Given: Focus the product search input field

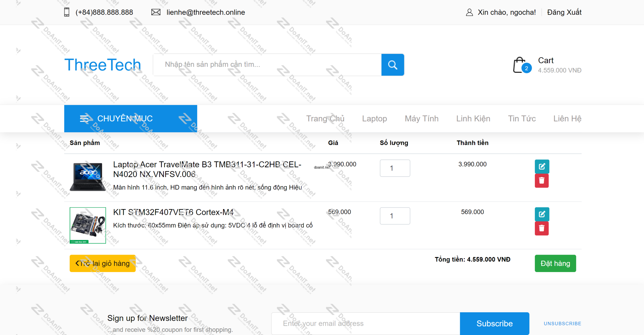Looking at the screenshot, I should (267, 65).
